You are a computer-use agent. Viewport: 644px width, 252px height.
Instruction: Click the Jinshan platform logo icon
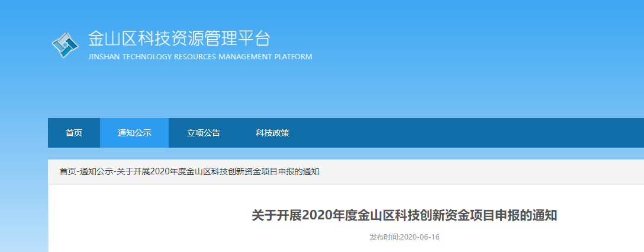(x=65, y=44)
